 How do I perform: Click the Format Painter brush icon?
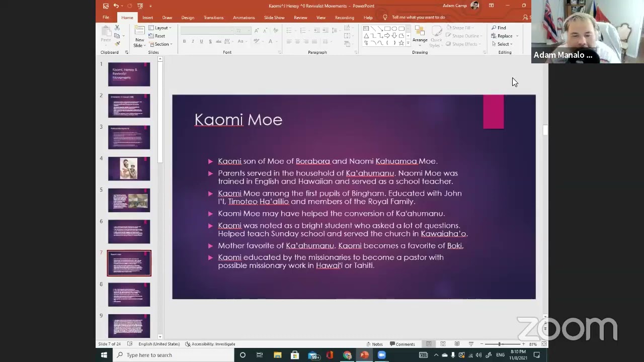(x=117, y=44)
